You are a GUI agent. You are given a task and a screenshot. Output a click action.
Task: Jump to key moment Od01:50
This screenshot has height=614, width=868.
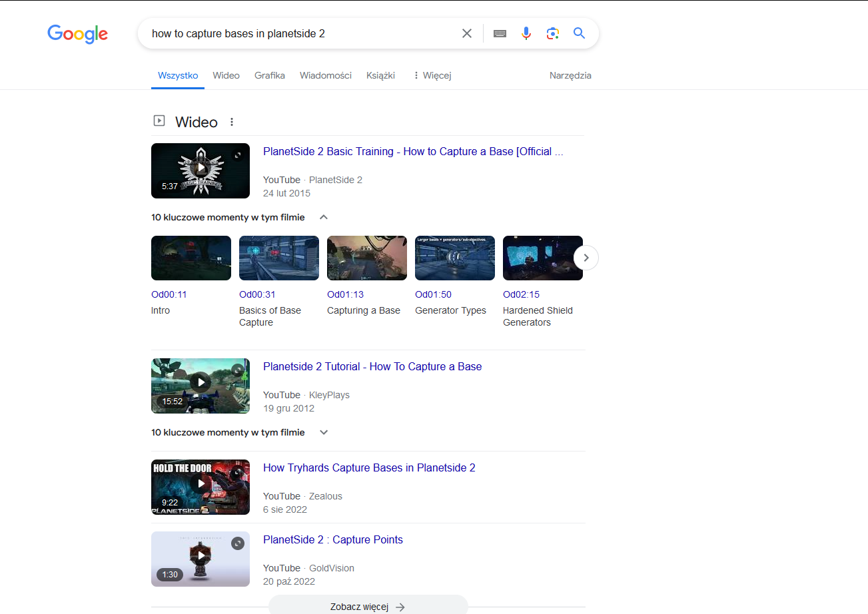[433, 294]
